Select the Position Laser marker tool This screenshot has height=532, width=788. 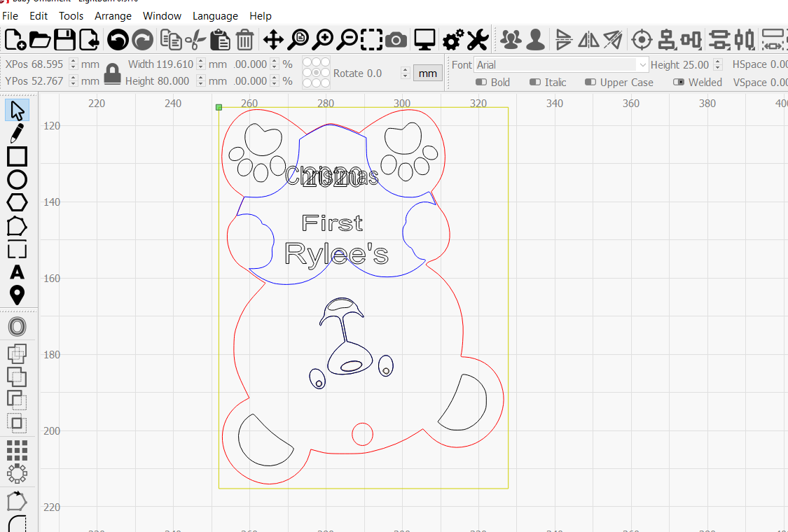pyautogui.click(x=17, y=295)
